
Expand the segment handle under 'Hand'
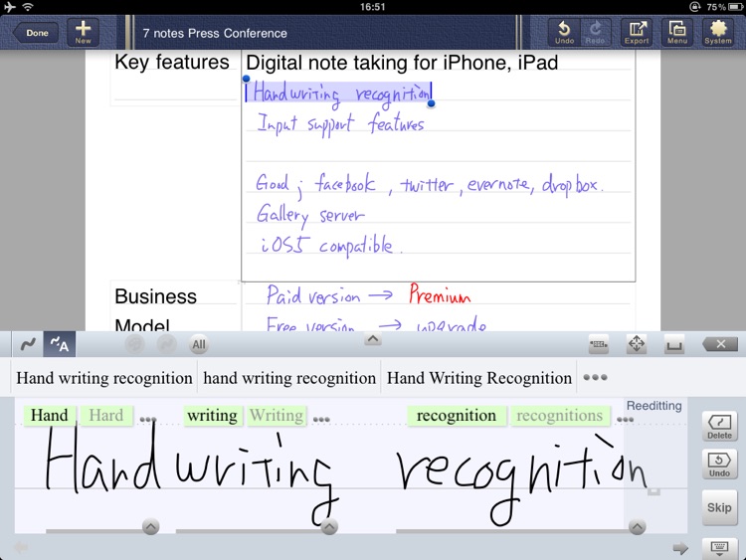151,527
